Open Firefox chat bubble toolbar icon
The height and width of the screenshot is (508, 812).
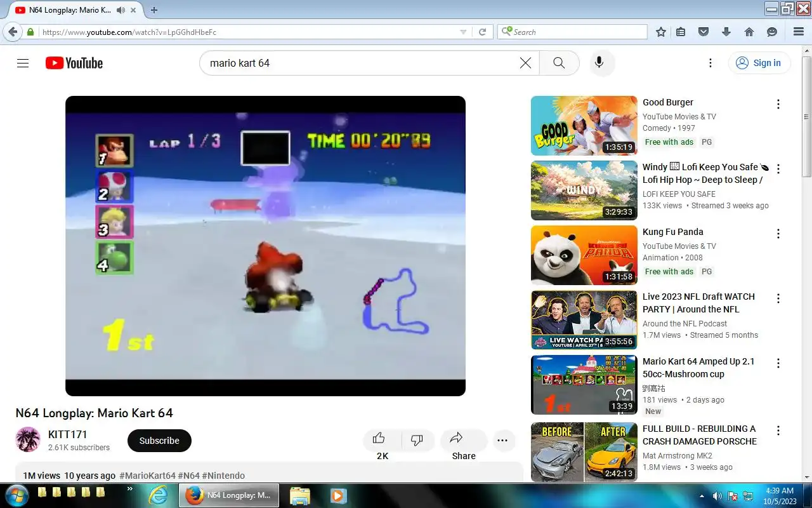pyautogui.click(x=772, y=32)
